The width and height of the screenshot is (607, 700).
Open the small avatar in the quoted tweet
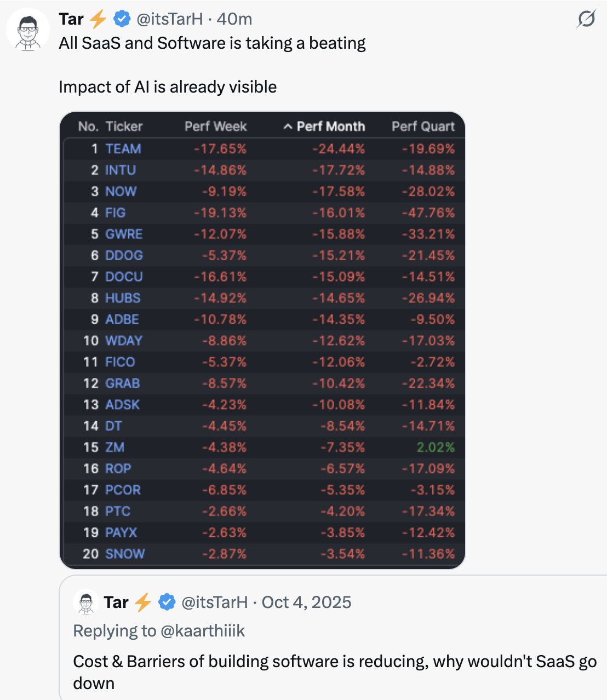[85, 603]
